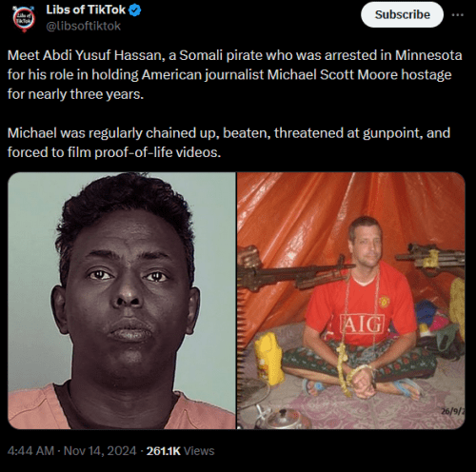The width and height of the screenshot is (476, 472).
Task: Click the AIG logo on red jersey
Action: pos(363,324)
